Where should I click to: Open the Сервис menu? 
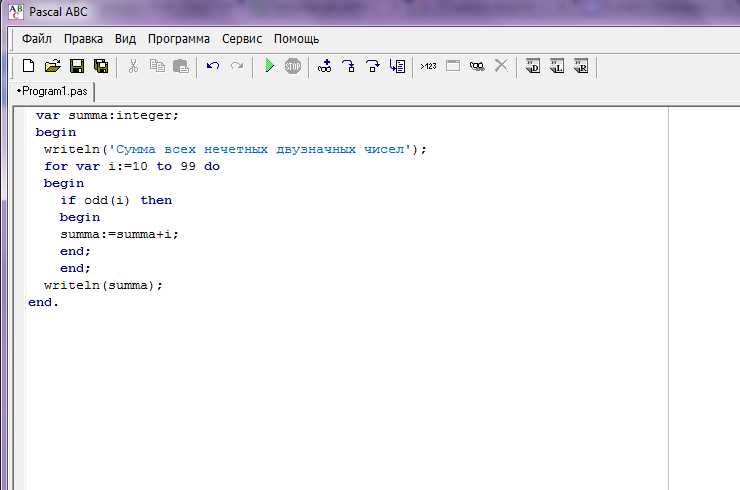pos(242,39)
